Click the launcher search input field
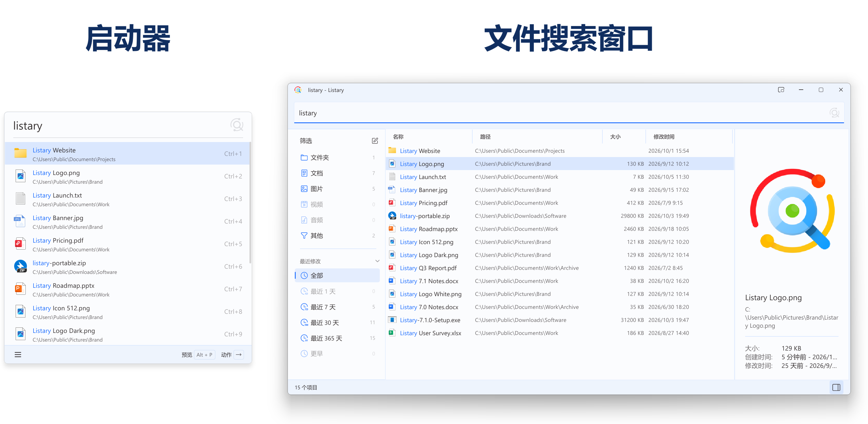The height and width of the screenshot is (424, 868). click(120, 126)
